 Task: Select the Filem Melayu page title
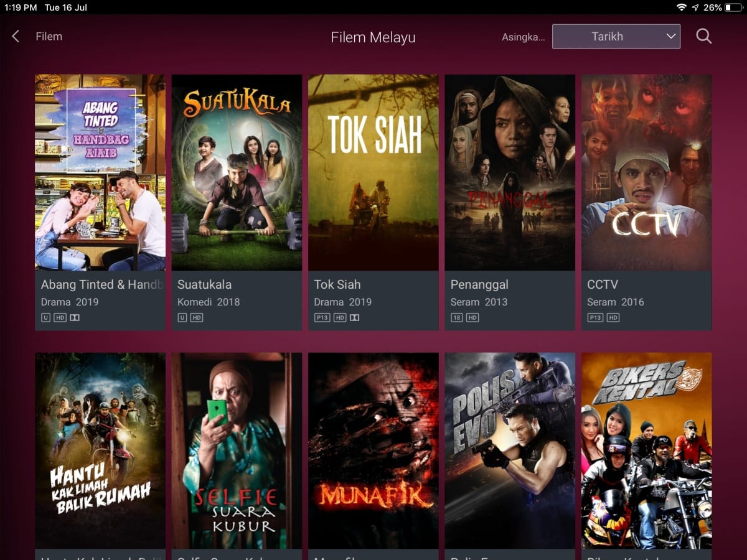[373, 37]
